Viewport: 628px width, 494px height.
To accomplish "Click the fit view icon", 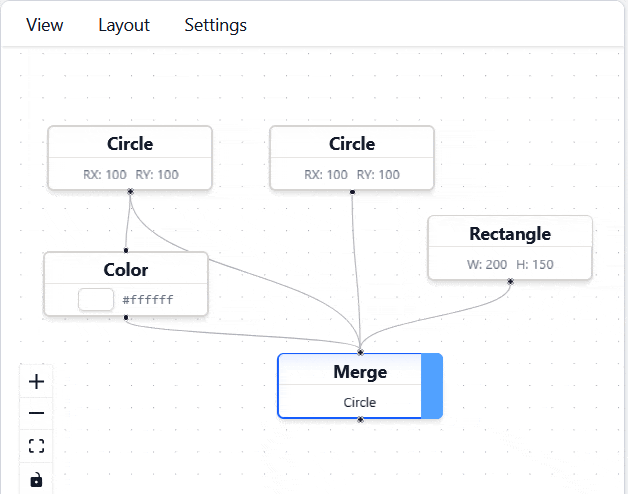I will click(x=37, y=446).
